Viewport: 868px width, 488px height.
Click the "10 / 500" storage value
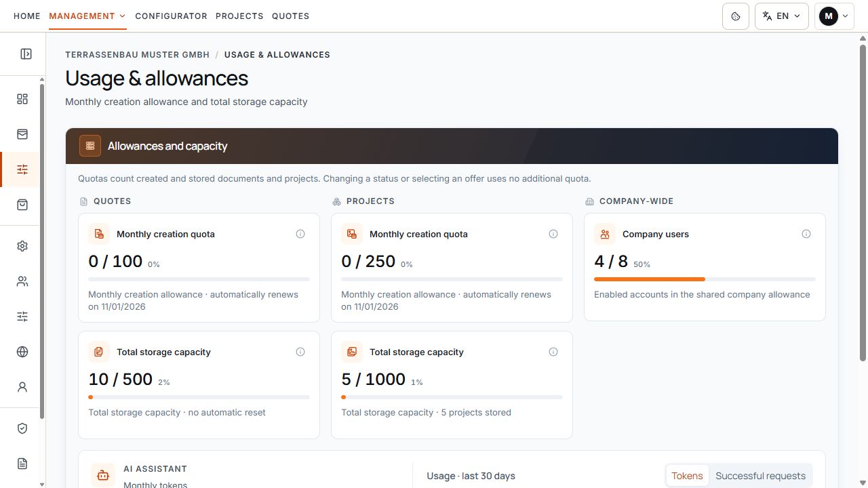tap(121, 380)
